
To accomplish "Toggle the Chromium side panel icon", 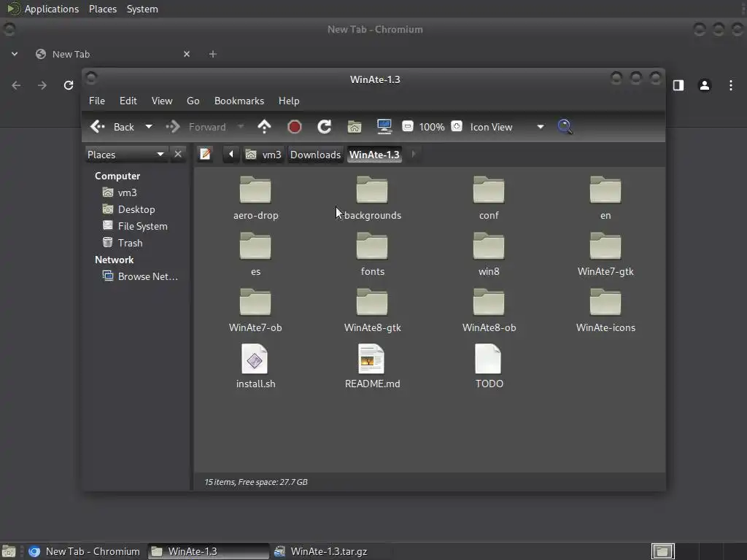I will click(x=678, y=85).
